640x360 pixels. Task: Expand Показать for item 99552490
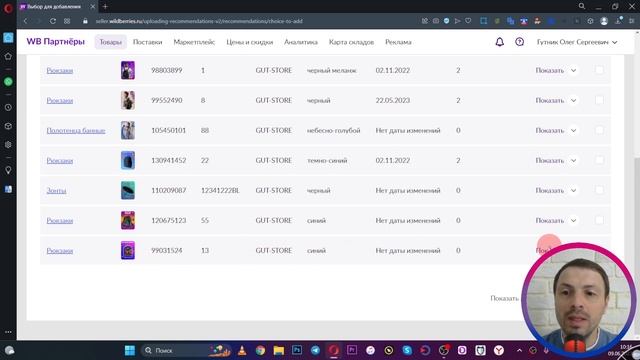point(556,100)
